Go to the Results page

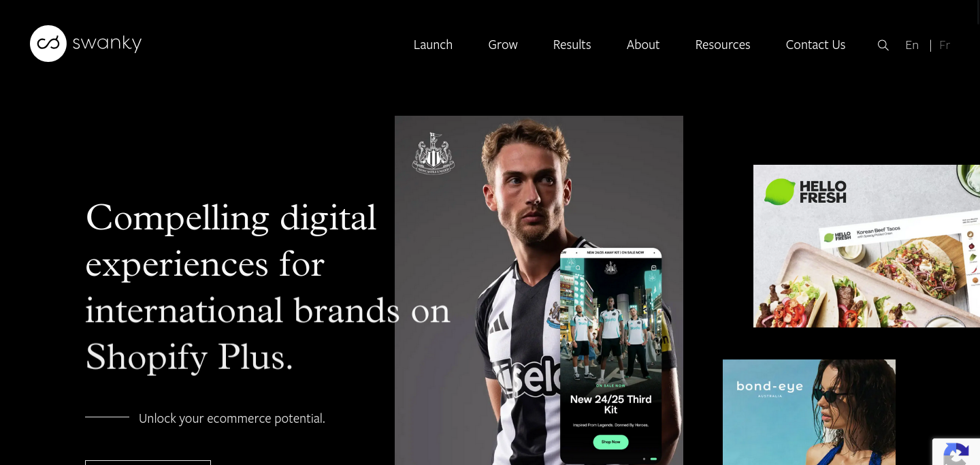[x=572, y=45]
